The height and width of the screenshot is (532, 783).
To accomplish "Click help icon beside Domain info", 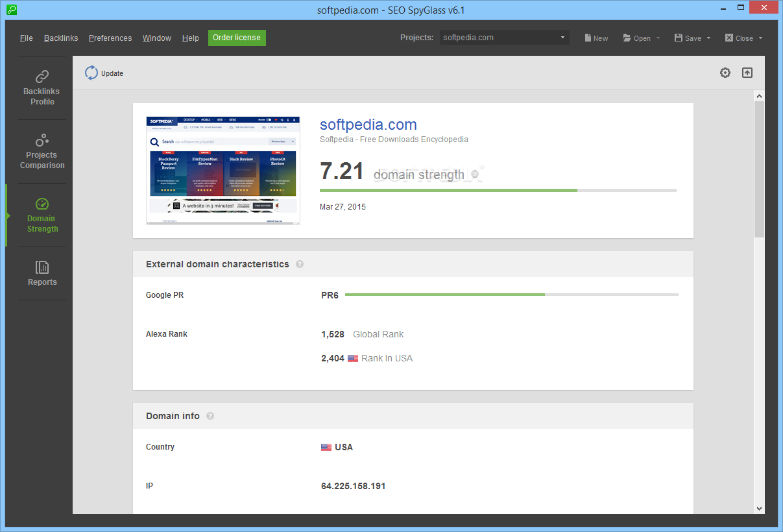I will pos(210,416).
